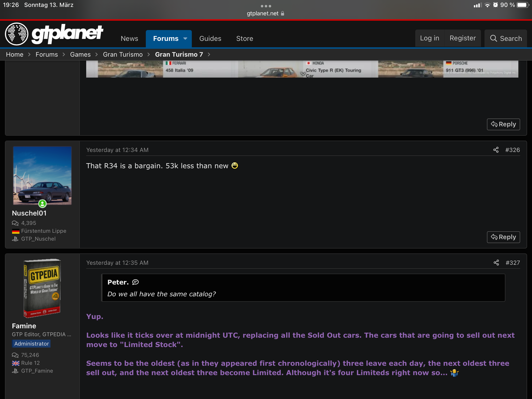Click Famine's message count icon

point(15,355)
